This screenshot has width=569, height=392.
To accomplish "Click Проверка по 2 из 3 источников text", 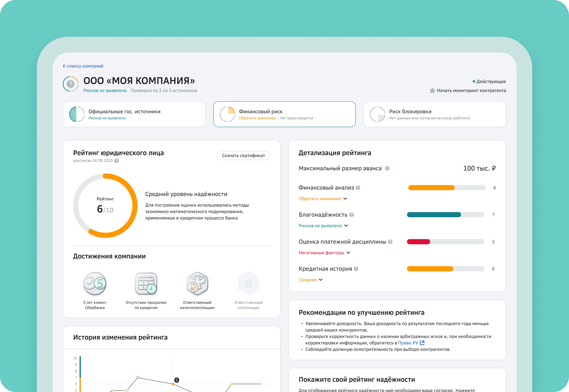I will [x=164, y=91].
